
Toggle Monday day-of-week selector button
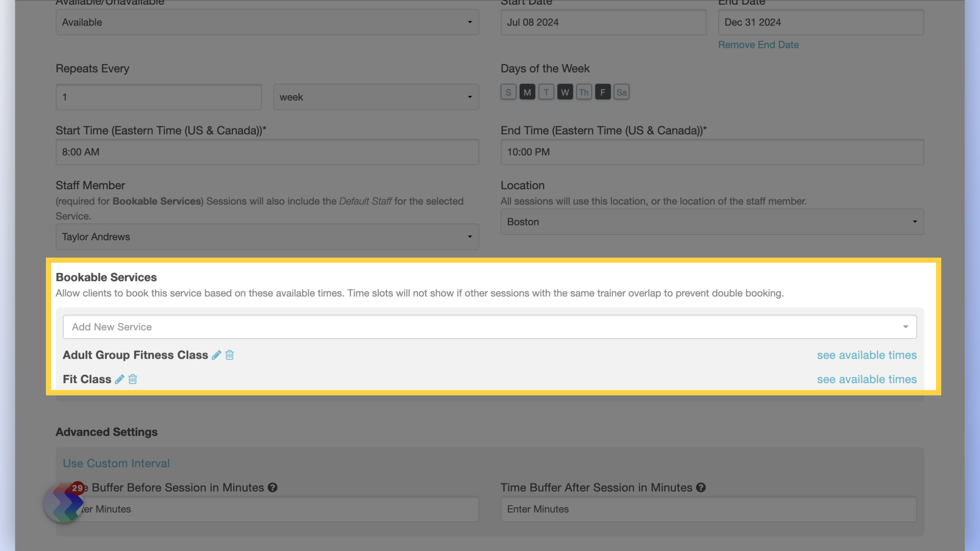(x=526, y=91)
